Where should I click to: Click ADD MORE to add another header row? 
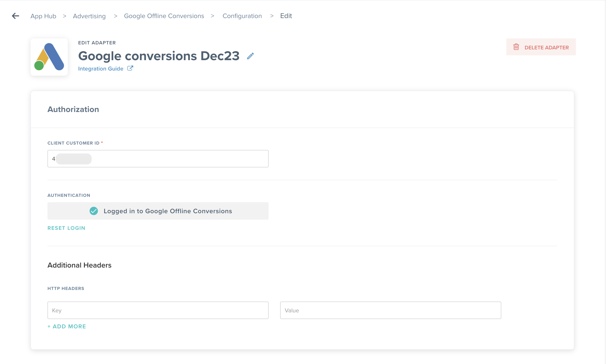coord(67,326)
